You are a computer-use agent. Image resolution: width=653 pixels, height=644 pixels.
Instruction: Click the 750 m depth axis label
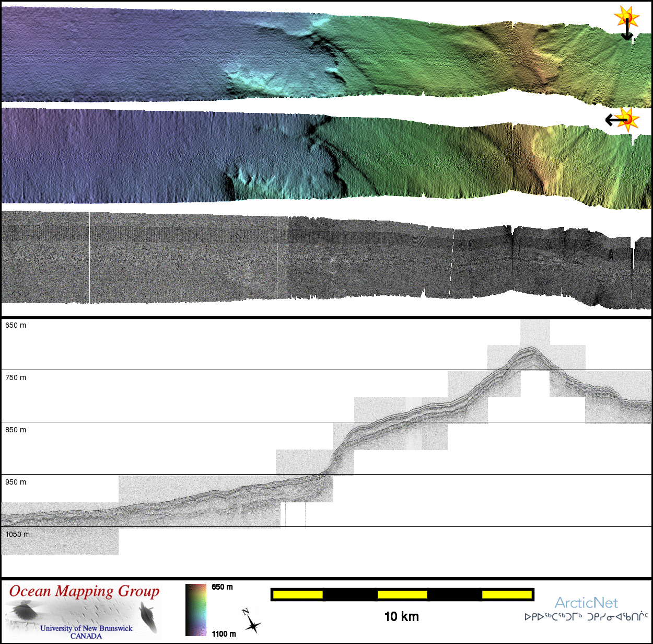(x=16, y=377)
